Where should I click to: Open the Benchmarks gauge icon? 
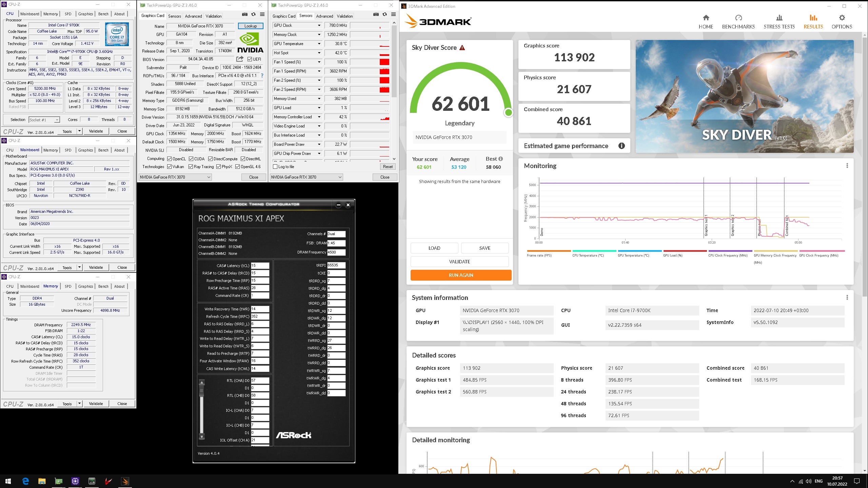tap(738, 18)
